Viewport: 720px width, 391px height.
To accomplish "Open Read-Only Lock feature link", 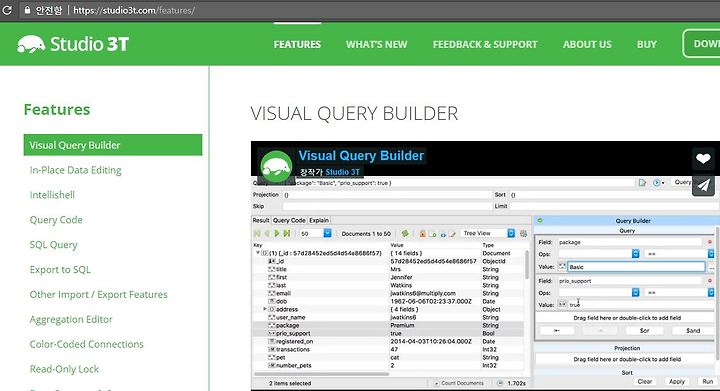I will (64, 369).
